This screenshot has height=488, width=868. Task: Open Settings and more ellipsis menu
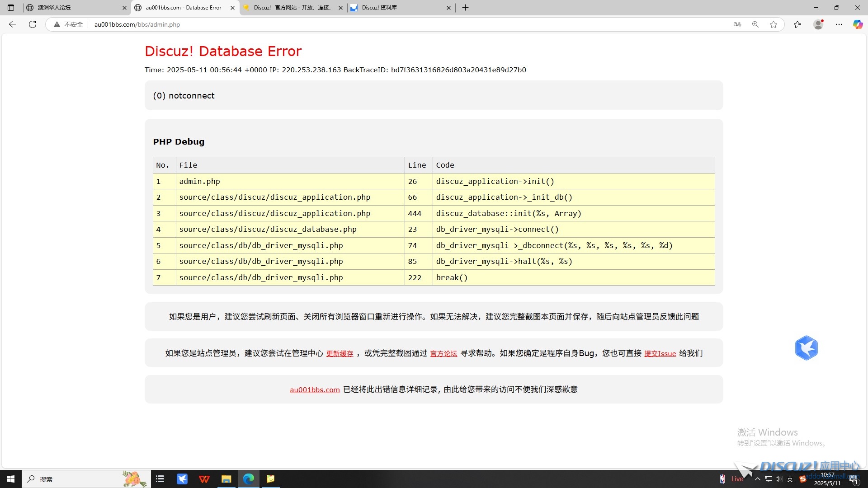(839, 24)
